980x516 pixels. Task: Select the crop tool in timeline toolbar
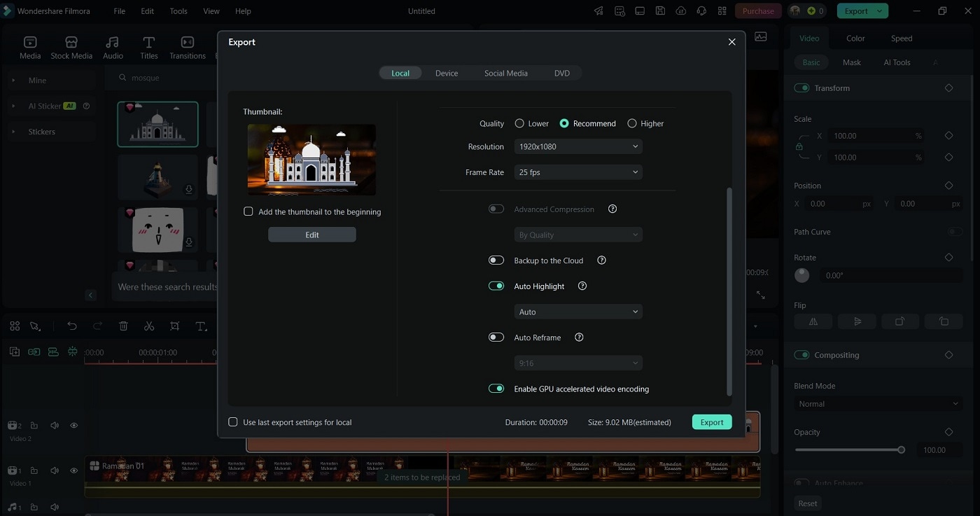[x=174, y=326]
